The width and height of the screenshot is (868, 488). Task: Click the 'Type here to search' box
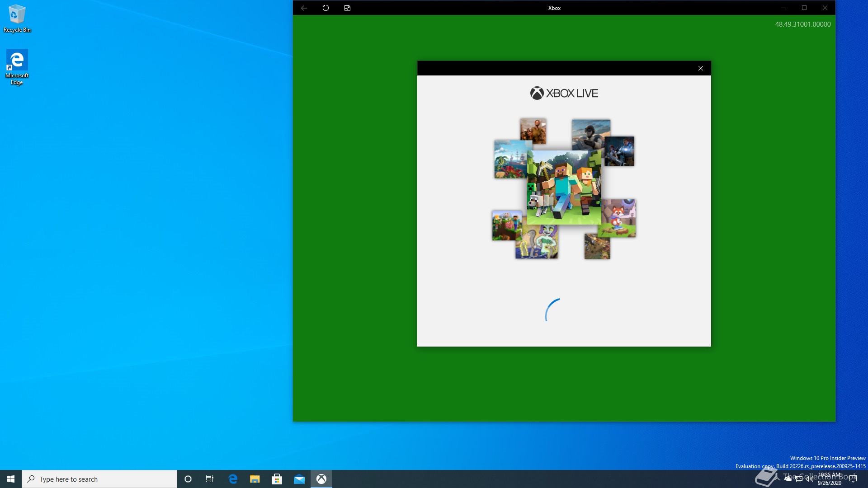(x=99, y=479)
